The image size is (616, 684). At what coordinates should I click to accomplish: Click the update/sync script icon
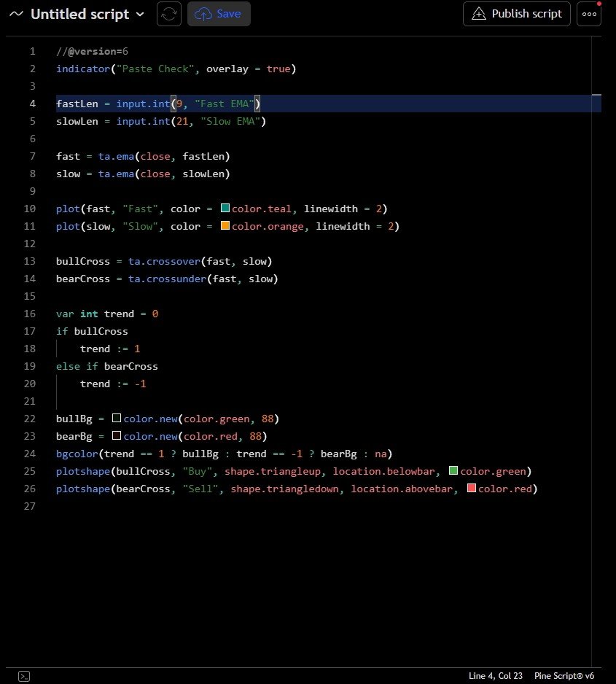pos(169,14)
